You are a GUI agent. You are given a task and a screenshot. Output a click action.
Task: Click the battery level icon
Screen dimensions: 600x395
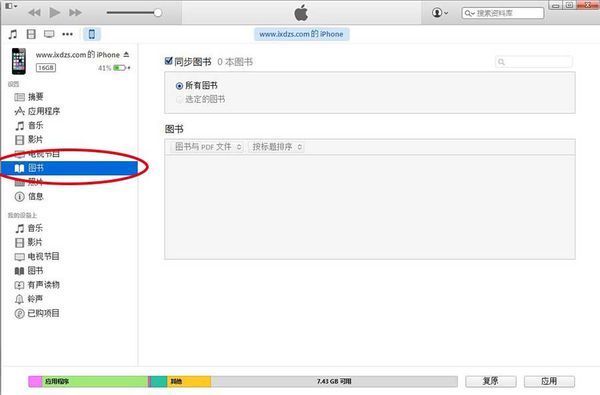pyautogui.click(x=119, y=68)
